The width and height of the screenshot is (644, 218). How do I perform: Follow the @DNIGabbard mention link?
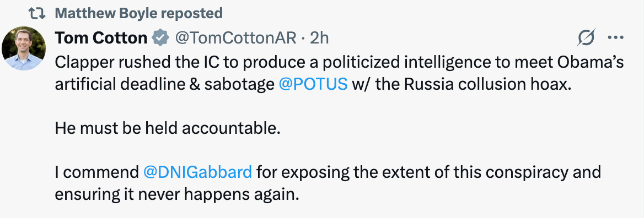point(197,172)
